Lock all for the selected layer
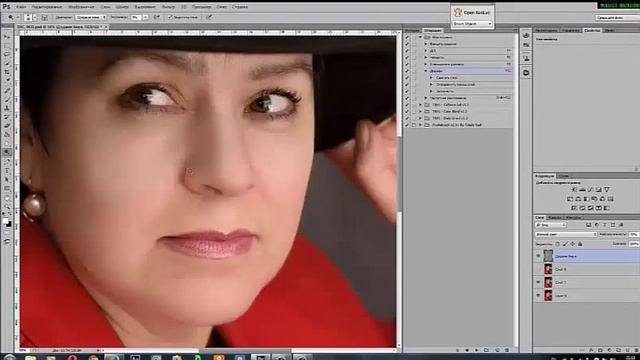This screenshot has width=640, height=360. pos(580,244)
